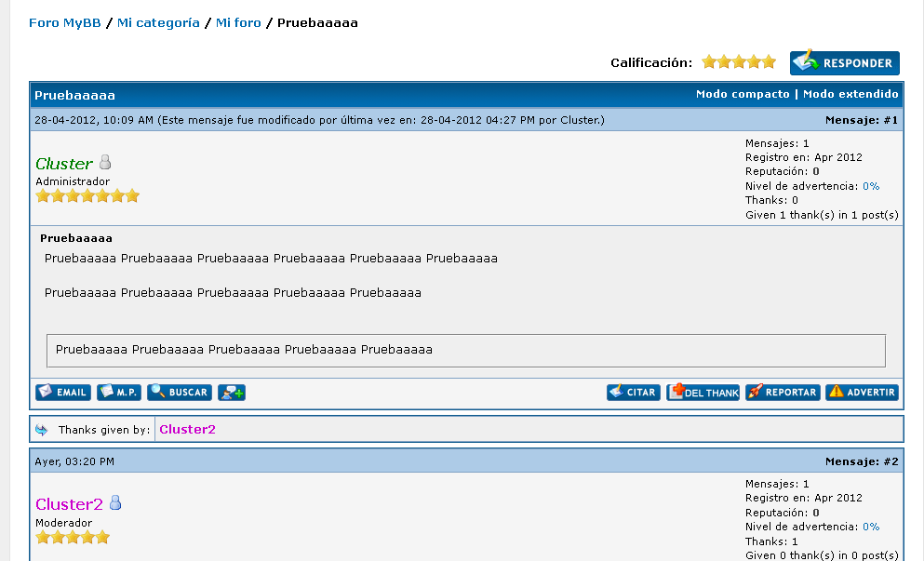Click Cluster's offline status icon
Screen dimensions: 924x561
[x=105, y=163]
